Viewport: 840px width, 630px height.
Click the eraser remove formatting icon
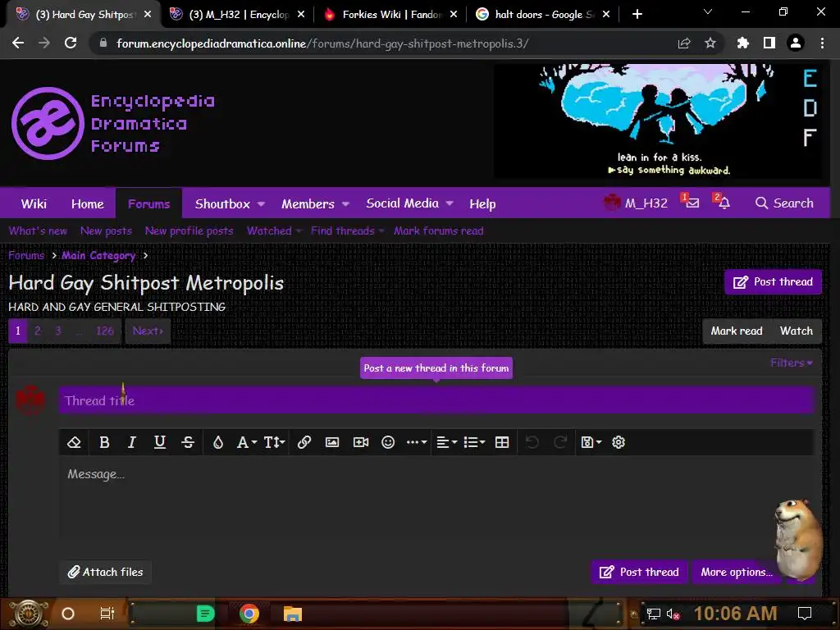tap(74, 442)
